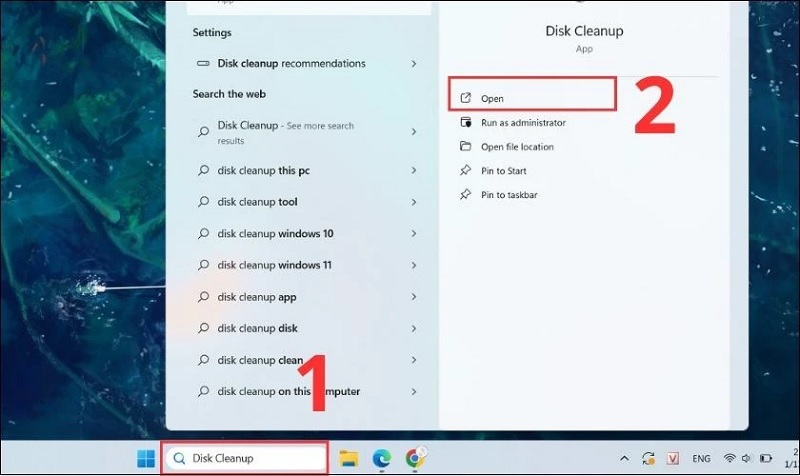Choose Run as administrator
Screen dimensions: 800x476
522,123
